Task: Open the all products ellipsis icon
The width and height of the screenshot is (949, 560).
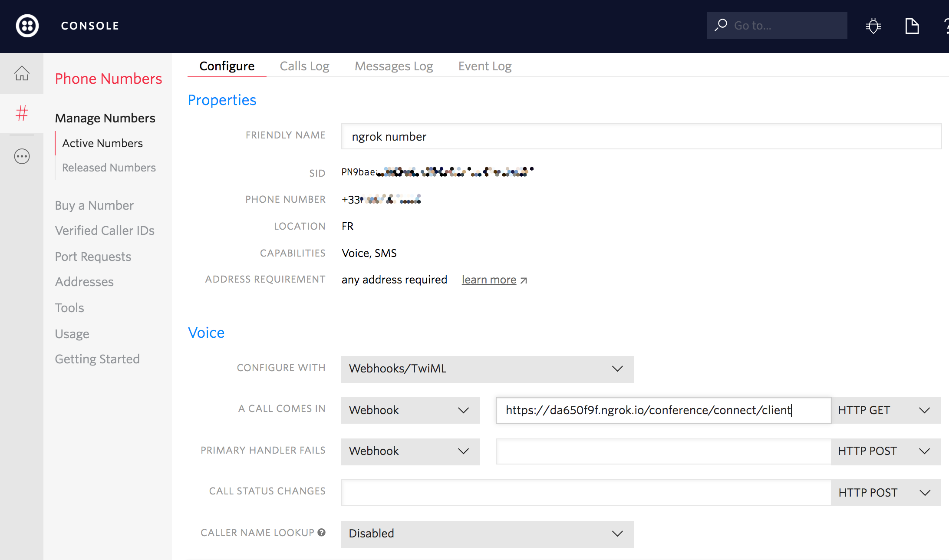Action: 22,156
